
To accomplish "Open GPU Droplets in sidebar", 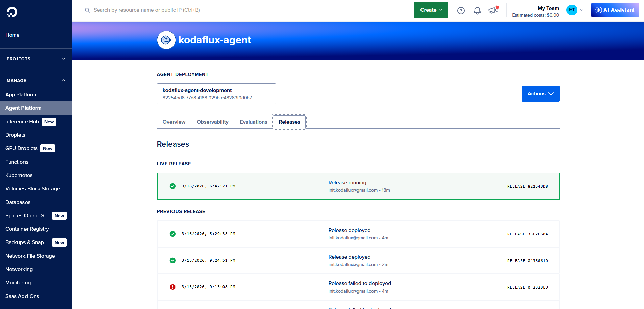I will click(21, 148).
